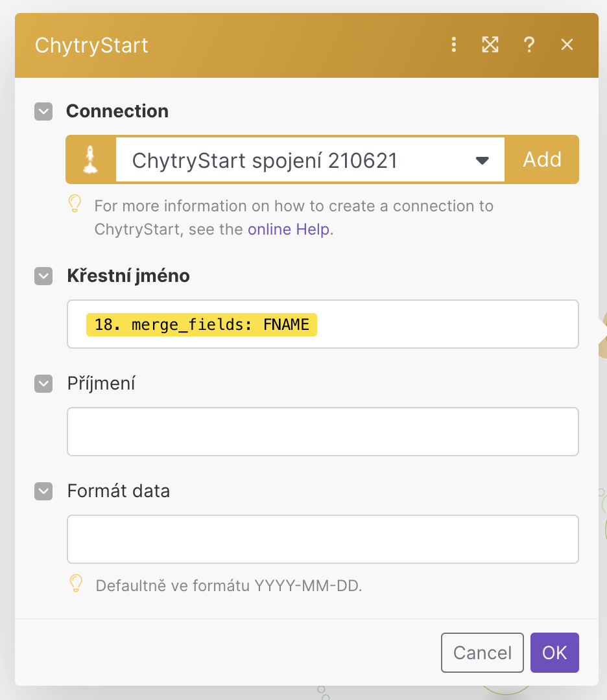The width and height of the screenshot is (607, 700).
Task: Close the ChytryStart dialog
Action: (567, 45)
